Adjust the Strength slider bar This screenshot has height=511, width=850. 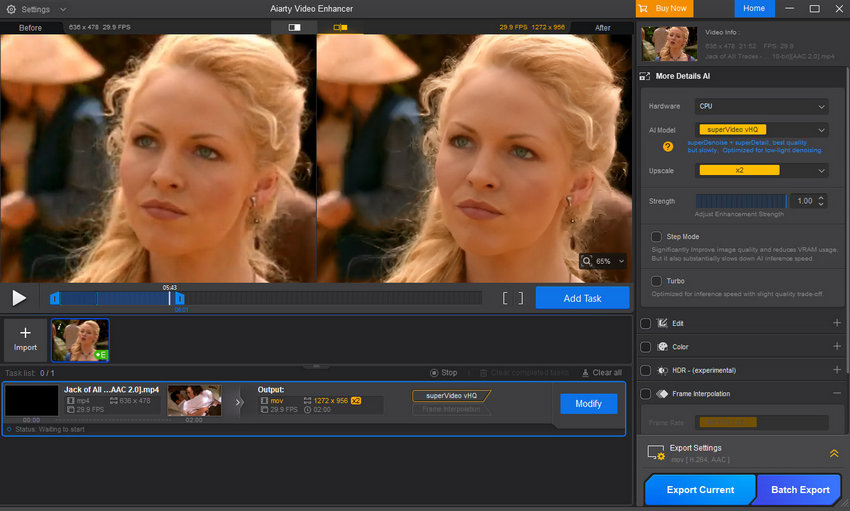click(741, 201)
